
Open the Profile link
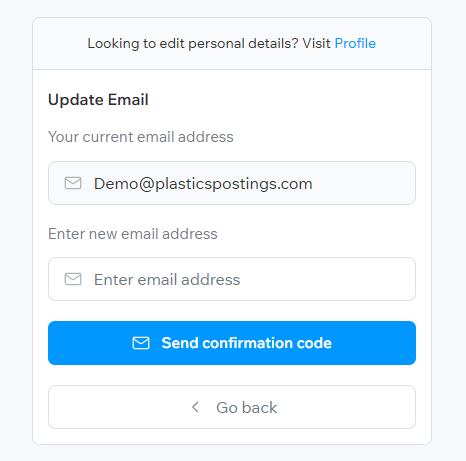pos(355,43)
